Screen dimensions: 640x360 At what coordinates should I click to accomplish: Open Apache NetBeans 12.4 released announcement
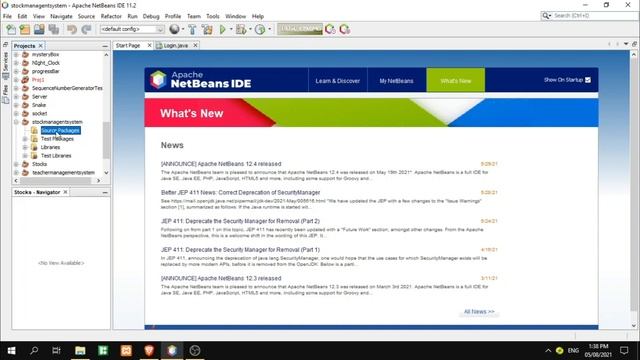221,164
